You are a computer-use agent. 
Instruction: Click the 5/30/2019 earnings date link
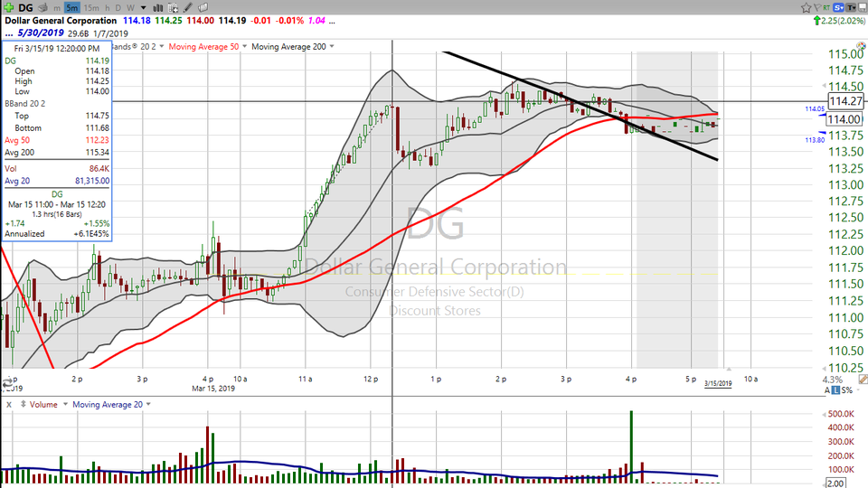click(41, 33)
